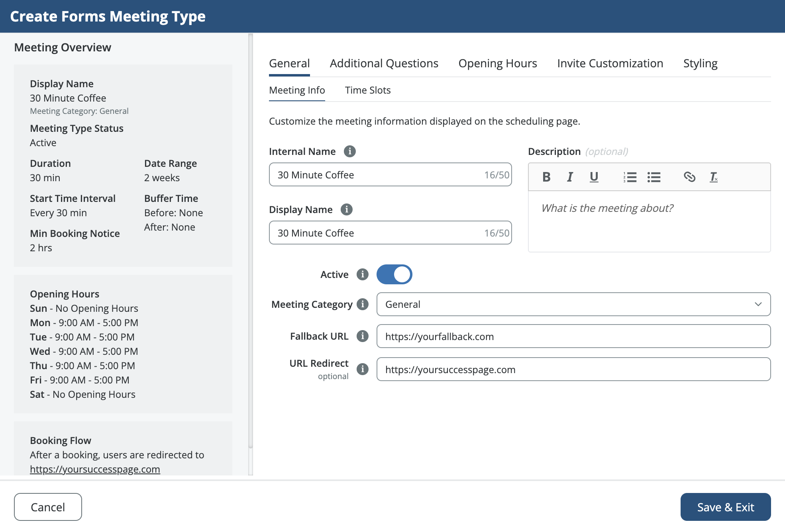This screenshot has width=785, height=532.
Task: Open the yoursuccesspage.com redirect link
Action: coord(95,469)
